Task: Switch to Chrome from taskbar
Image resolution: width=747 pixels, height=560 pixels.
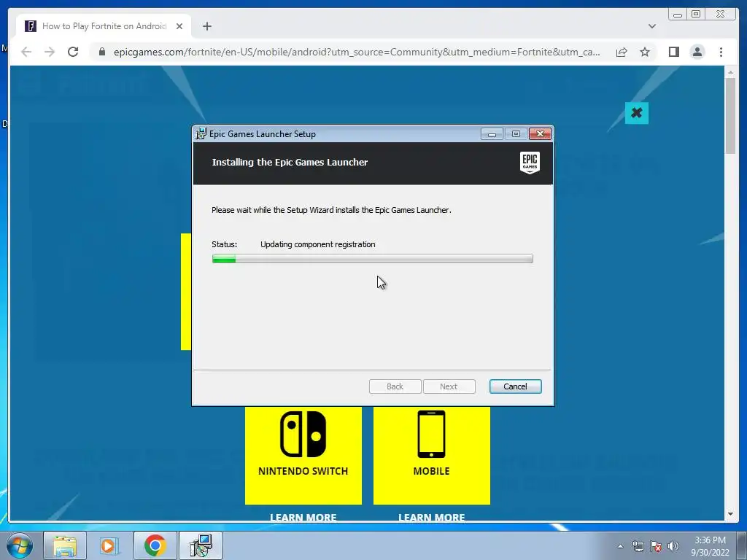Action: [155, 545]
